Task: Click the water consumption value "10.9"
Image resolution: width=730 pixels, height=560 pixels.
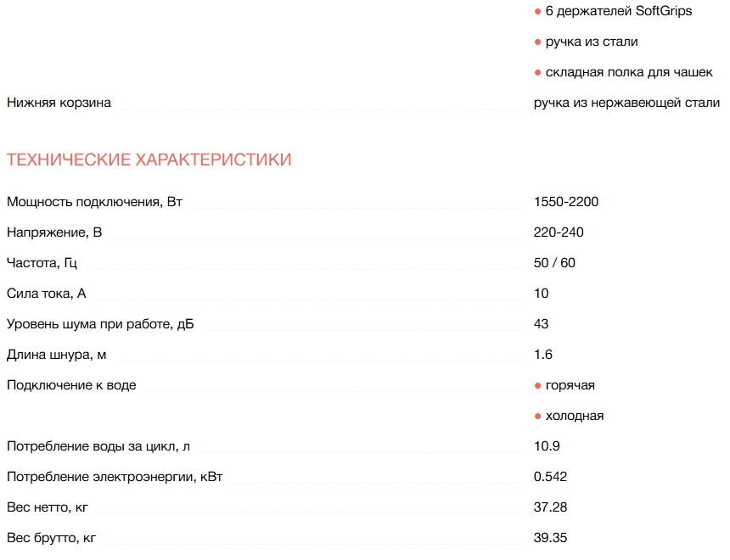Action: [547, 446]
